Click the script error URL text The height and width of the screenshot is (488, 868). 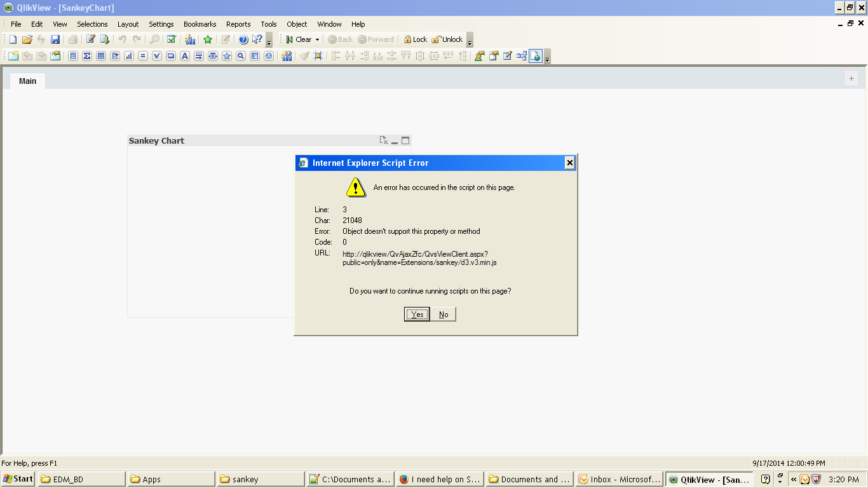[419, 258]
